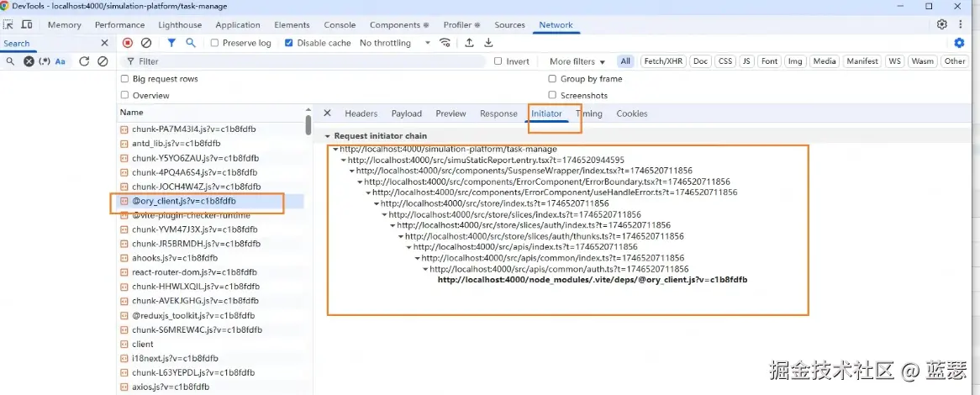Open the More filters dropdown

pos(577,61)
